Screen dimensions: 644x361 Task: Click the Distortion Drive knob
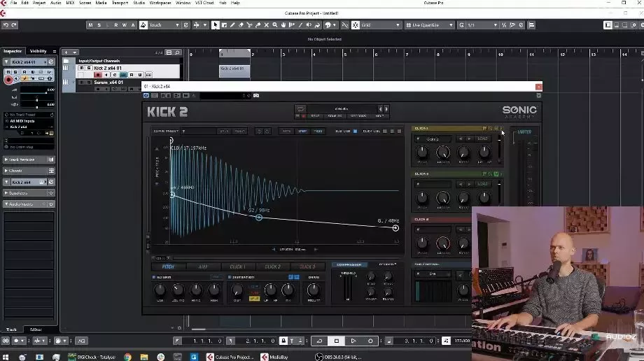[314, 290]
